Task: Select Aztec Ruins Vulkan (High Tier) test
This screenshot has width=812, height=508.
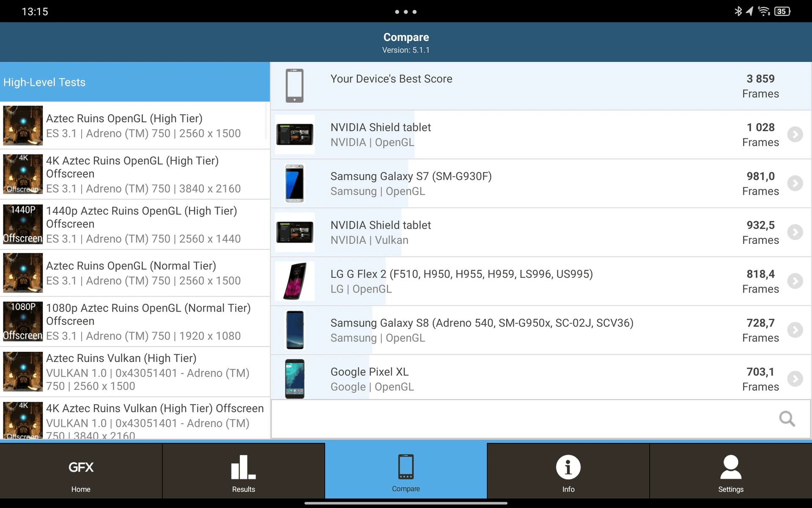Action: tap(135, 372)
